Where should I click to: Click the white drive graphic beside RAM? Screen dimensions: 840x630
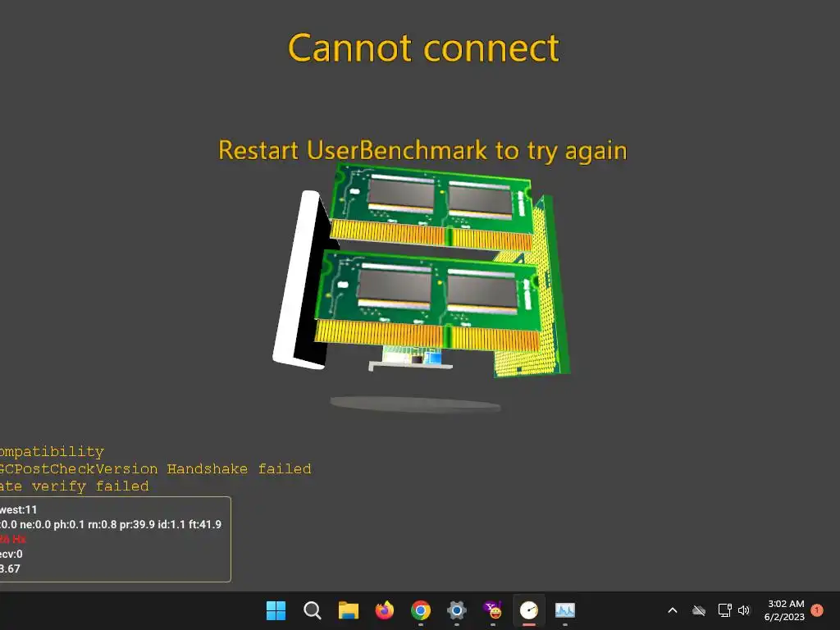(301, 279)
